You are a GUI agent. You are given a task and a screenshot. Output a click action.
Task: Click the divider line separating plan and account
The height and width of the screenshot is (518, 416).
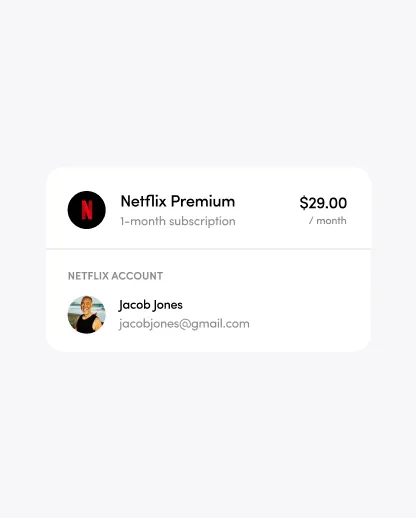coord(208,249)
